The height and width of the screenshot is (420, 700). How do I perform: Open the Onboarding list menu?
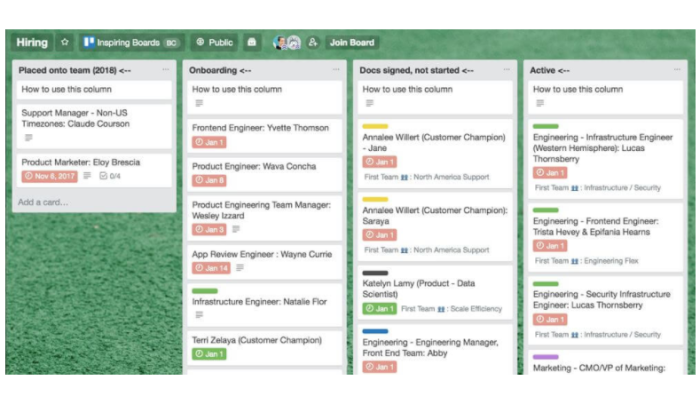[336, 70]
